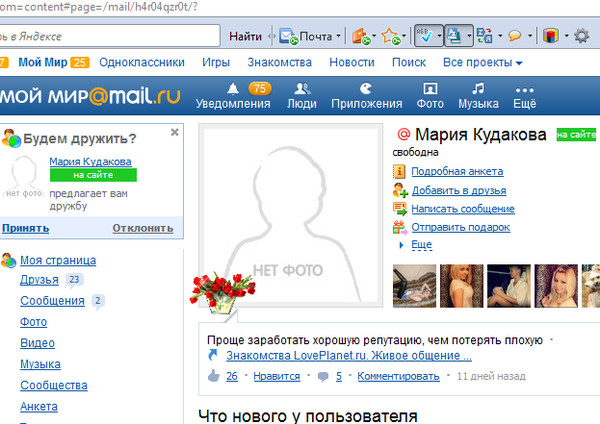Image resolution: width=600 pixels, height=424 pixels.
Task: Click Нравится on the status post
Action: [277, 376]
